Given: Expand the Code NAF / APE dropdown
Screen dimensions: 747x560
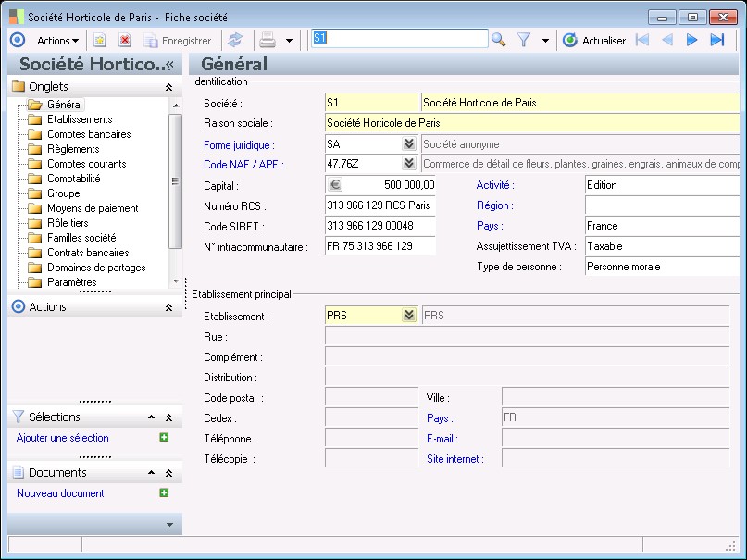Looking at the screenshot, I should (x=408, y=165).
